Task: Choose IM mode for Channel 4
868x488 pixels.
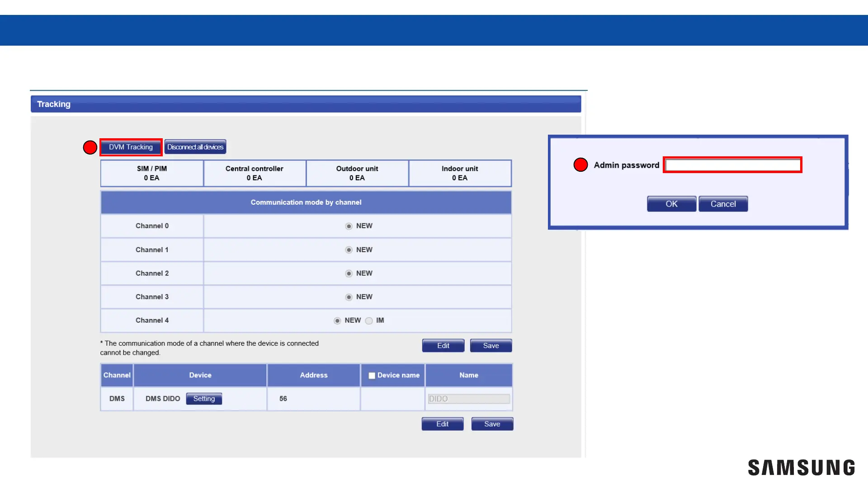Action: (x=369, y=321)
